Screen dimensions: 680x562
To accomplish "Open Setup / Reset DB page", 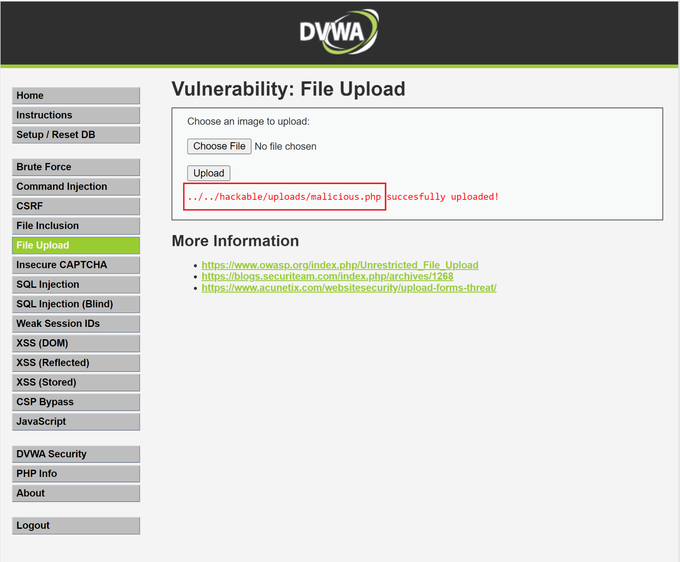I will pyautogui.click(x=76, y=135).
